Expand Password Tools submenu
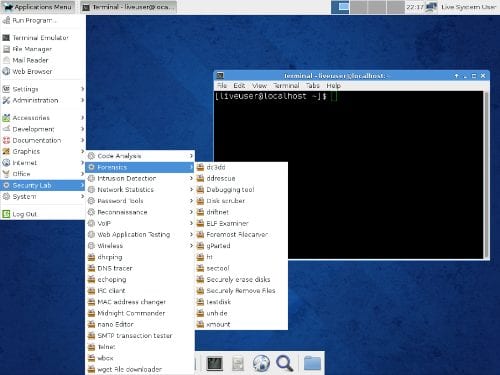500x375 pixels. pos(140,201)
